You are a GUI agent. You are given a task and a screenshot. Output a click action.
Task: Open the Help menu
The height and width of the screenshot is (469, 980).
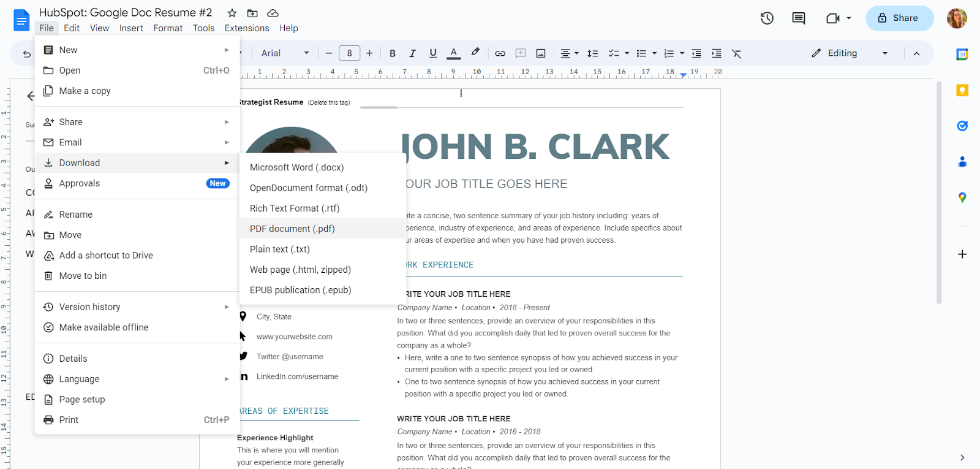pyautogui.click(x=288, y=28)
